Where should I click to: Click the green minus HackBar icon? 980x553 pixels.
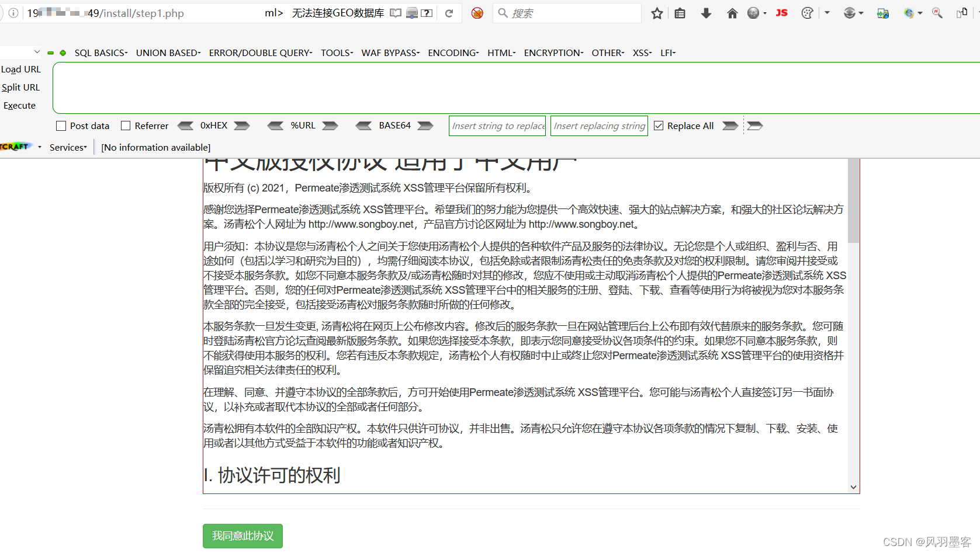pyautogui.click(x=51, y=53)
